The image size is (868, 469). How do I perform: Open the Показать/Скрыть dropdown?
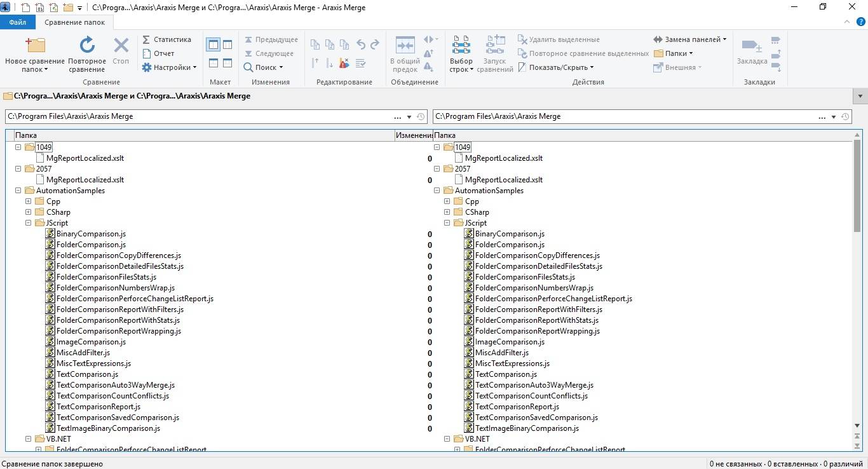pos(556,67)
